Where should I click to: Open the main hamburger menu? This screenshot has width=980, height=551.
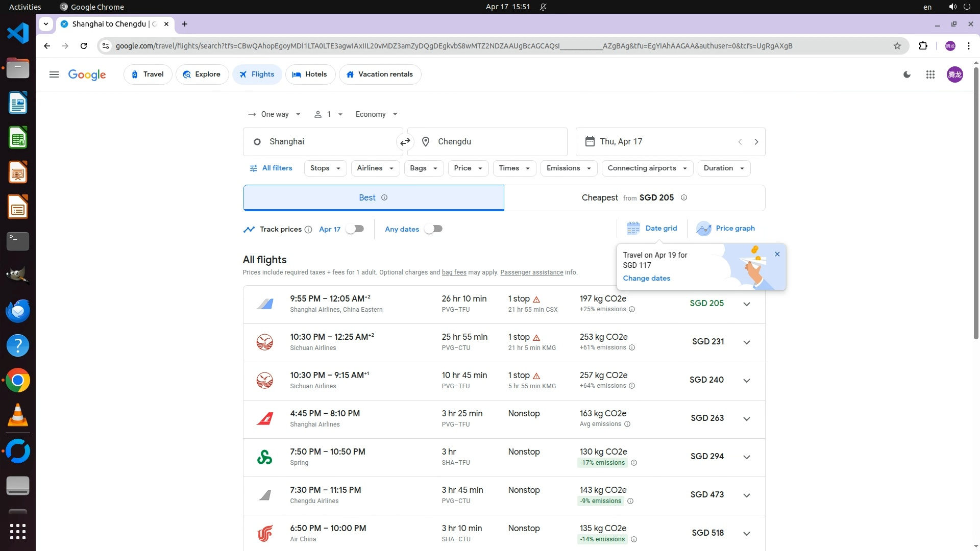click(54, 74)
